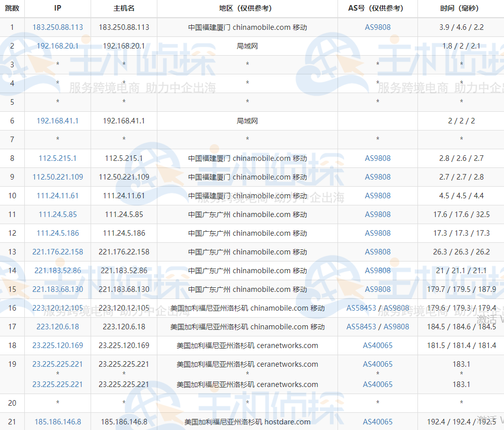Click IP link 192.168.20.1 on hop 2

(57, 46)
